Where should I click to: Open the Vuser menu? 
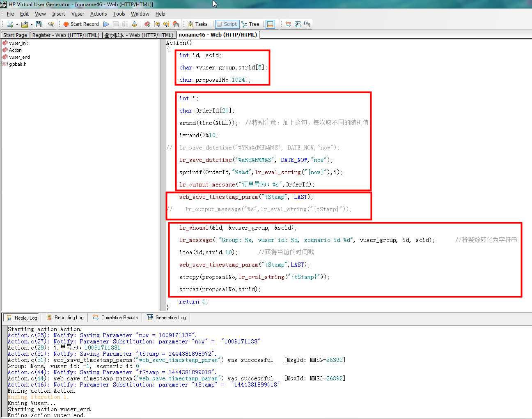tap(78, 14)
